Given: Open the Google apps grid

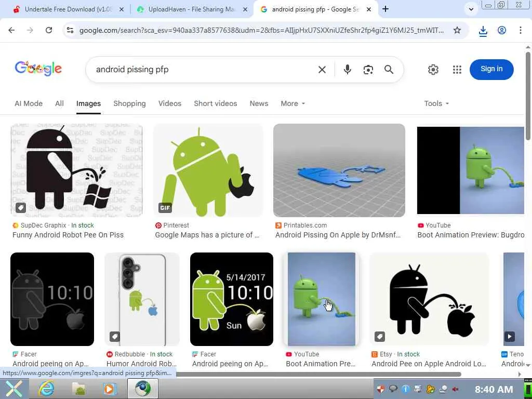Looking at the screenshot, I should tap(457, 70).
